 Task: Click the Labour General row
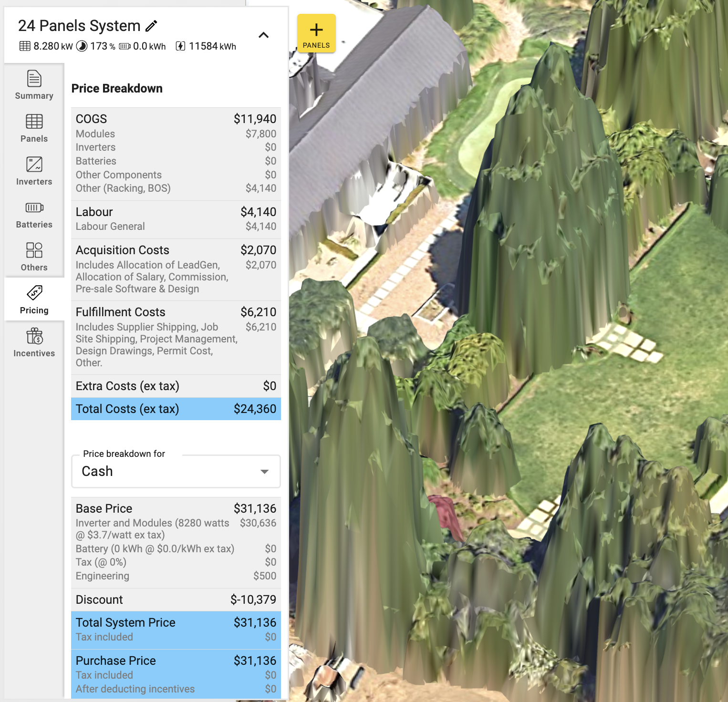tap(176, 227)
